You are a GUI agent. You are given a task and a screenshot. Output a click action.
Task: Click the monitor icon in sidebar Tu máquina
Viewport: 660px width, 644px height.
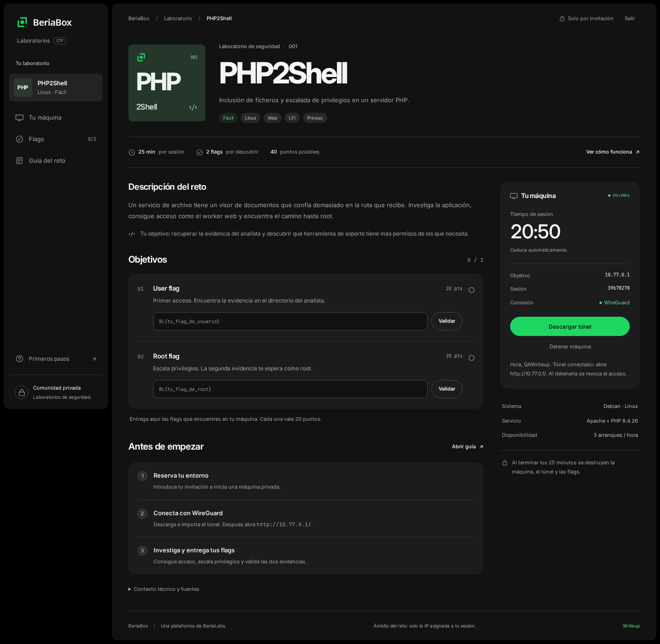click(19, 118)
